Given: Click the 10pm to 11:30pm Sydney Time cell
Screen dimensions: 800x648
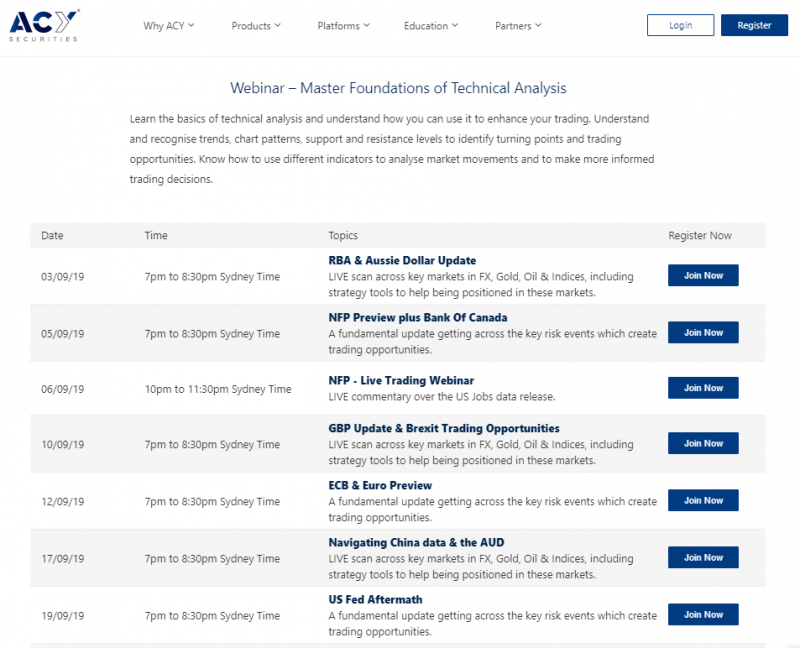Looking at the screenshot, I should [218, 389].
